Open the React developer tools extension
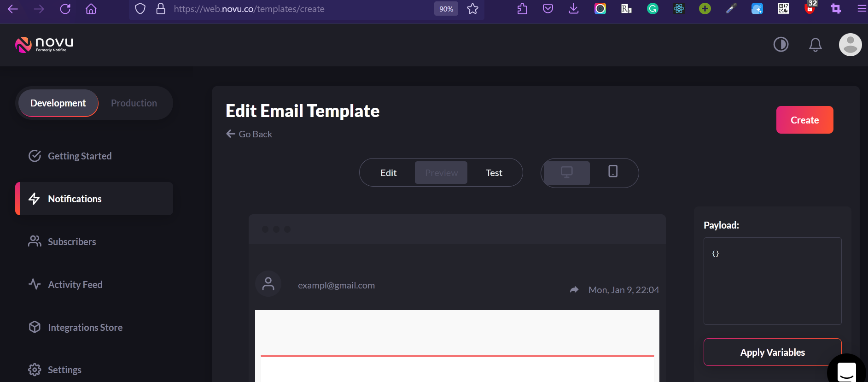The height and width of the screenshot is (382, 868). [679, 9]
